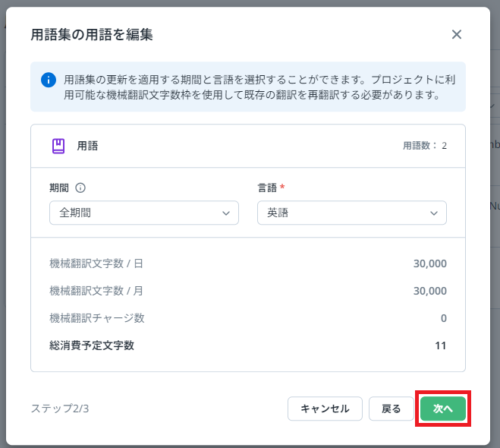Screen dimensions: 500x448
Task: Go back with the 戻る button
Action: point(391,409)
